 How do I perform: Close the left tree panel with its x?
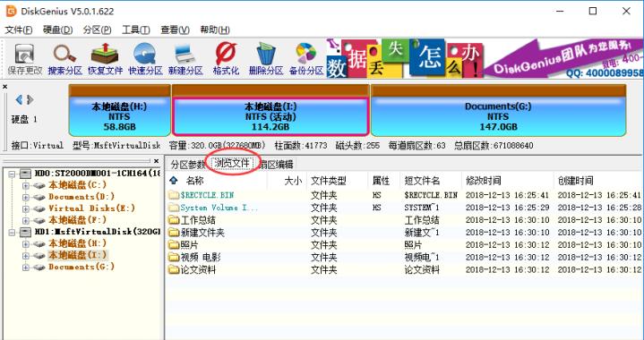point(156,161)
